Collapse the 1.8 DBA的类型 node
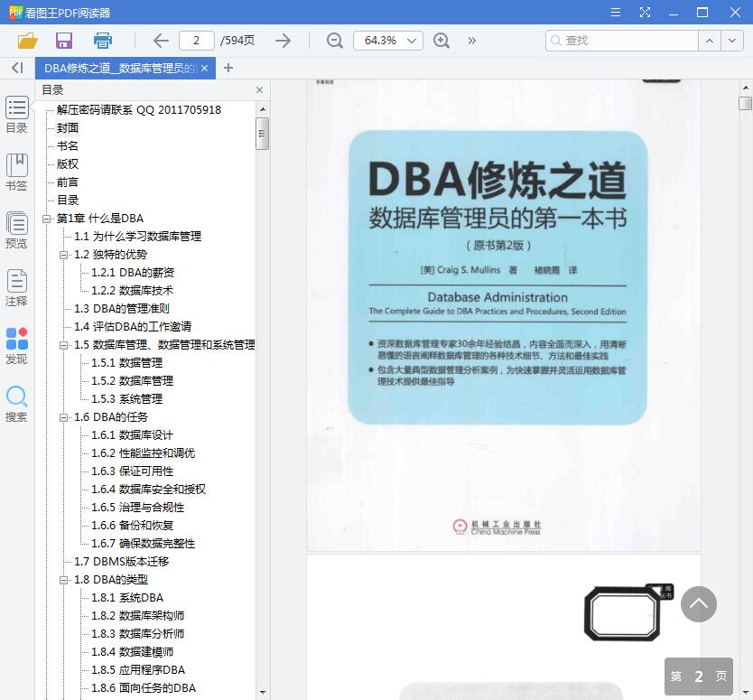 coord(63,580)
